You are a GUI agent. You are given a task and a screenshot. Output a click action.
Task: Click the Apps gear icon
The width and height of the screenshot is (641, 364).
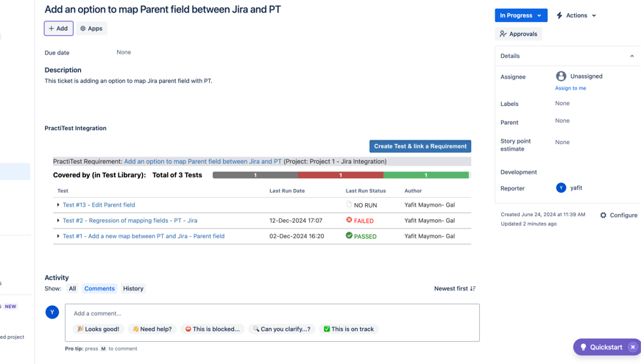click(83, 29)
